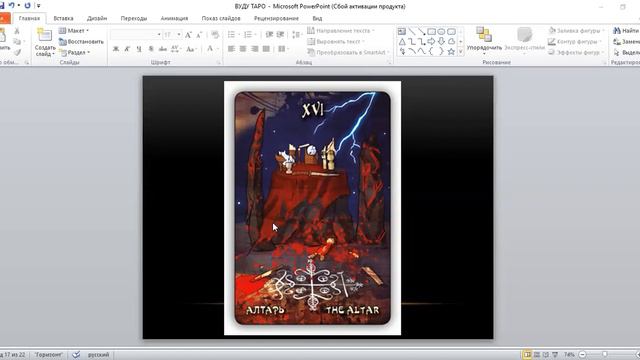Click the Создать слайд button

coord(44,42)
